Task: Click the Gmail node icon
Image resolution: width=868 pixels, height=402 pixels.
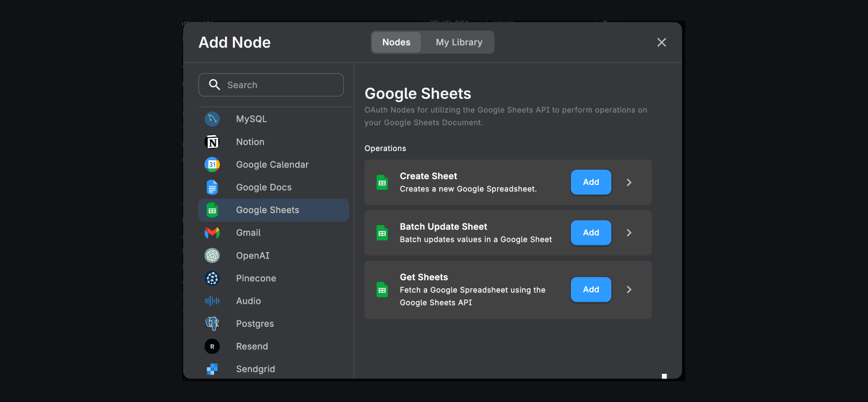Action: [x=212, y=233]
